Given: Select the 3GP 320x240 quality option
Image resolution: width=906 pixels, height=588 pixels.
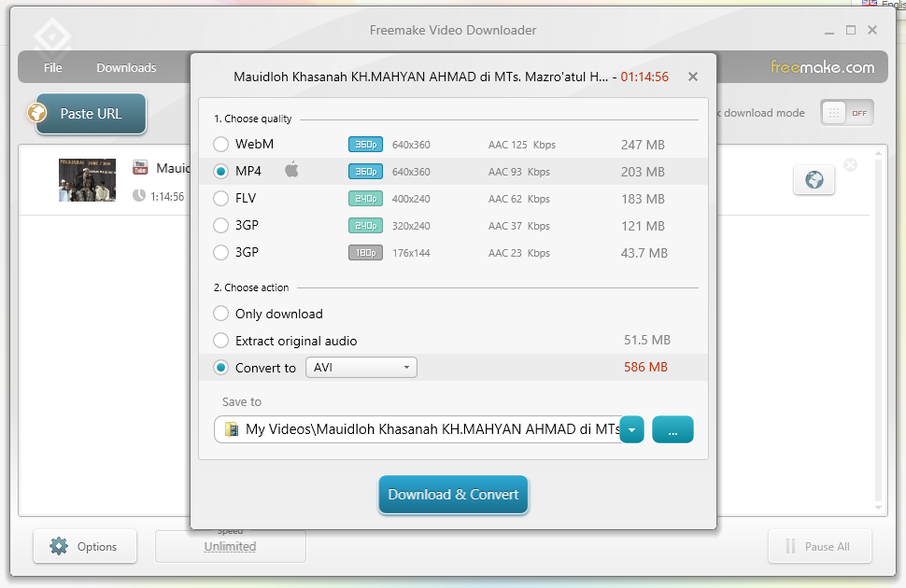Looking at the screenshot, I should (x=220, y=225).
